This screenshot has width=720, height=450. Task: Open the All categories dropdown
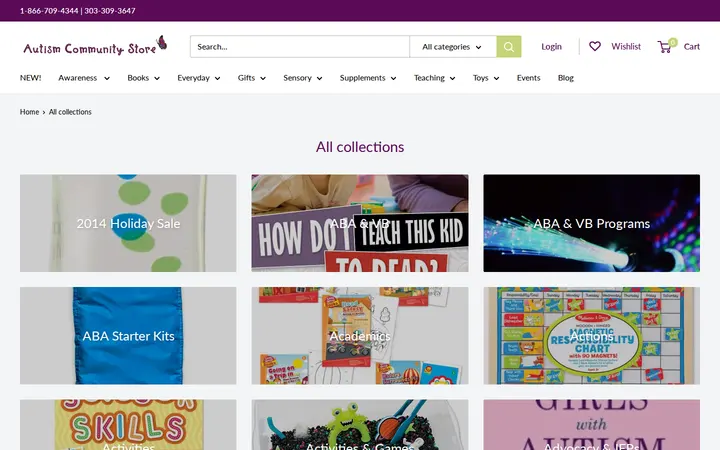coord(453,46)
